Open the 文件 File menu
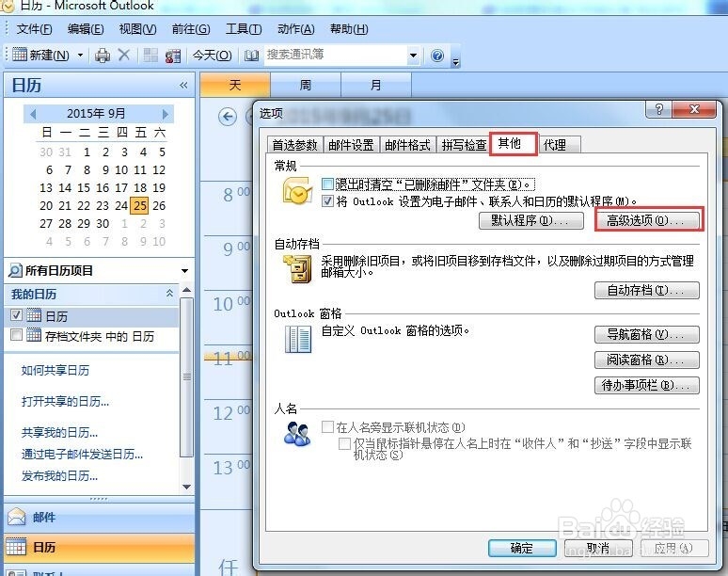Viewport: 728px width, 576px height. 35,29
